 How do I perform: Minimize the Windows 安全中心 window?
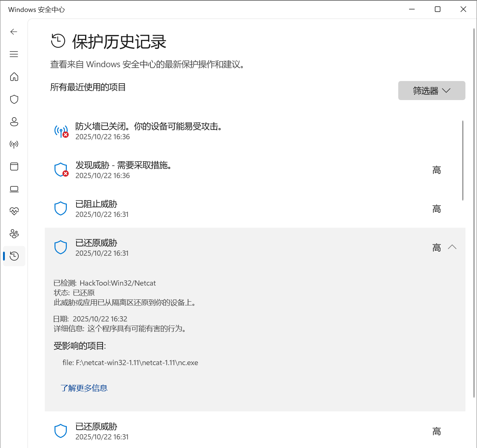pos(412,9)
